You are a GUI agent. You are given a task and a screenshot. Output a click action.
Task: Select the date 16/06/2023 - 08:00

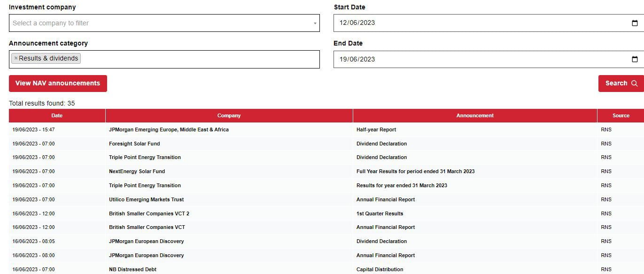33,255
